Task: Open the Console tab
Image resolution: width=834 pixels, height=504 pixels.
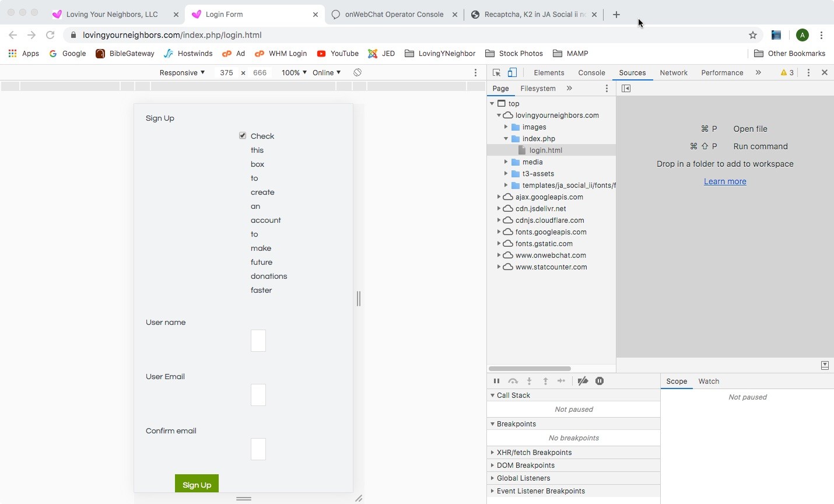Action: coord(591,73)
